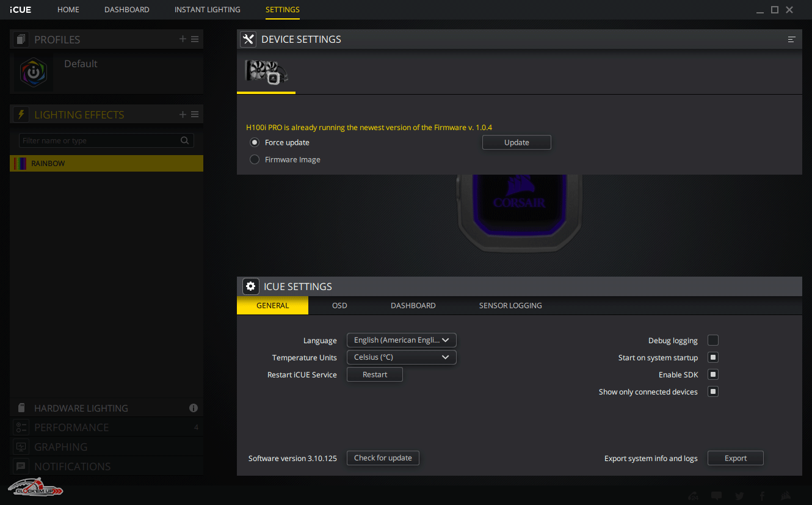Click the Notifications section icon
Image resolution: width=812 pixels, height=505 pixels.
[21, 467]
